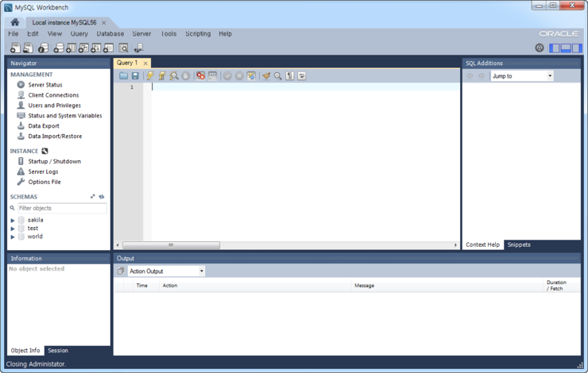The height and width of the screenshot is (373, 588).
Task: Open the Server menu
Action: 141,33
